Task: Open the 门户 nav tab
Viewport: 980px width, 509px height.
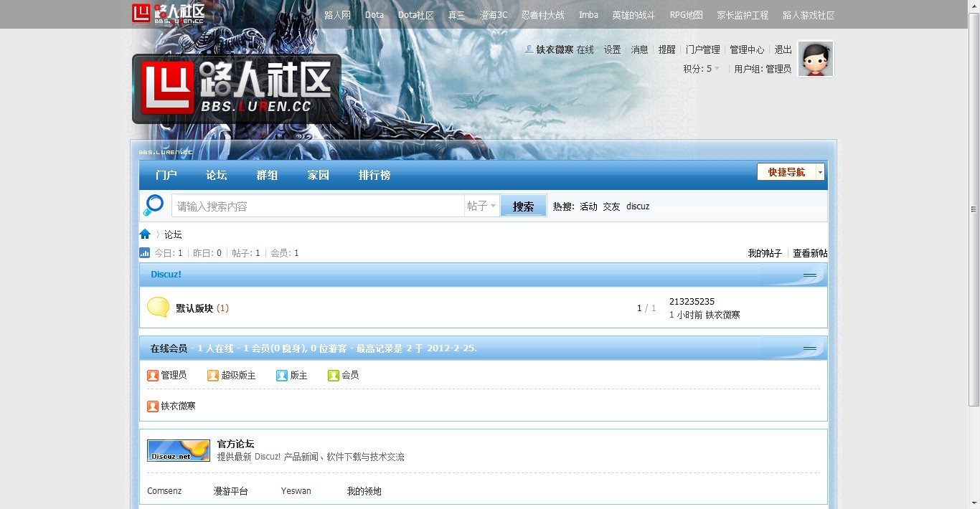Action: click(166, 175)
